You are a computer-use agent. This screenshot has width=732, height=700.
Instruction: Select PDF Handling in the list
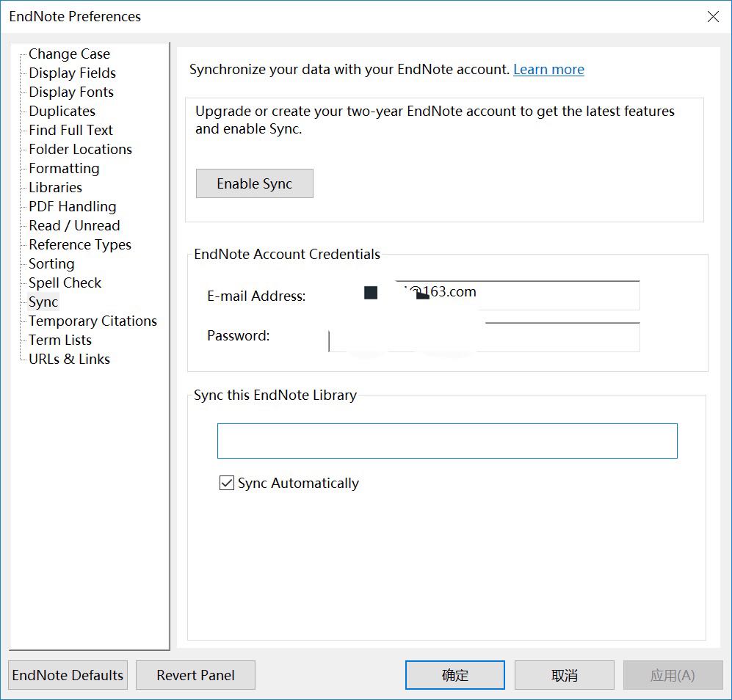(x=72, y=207)
